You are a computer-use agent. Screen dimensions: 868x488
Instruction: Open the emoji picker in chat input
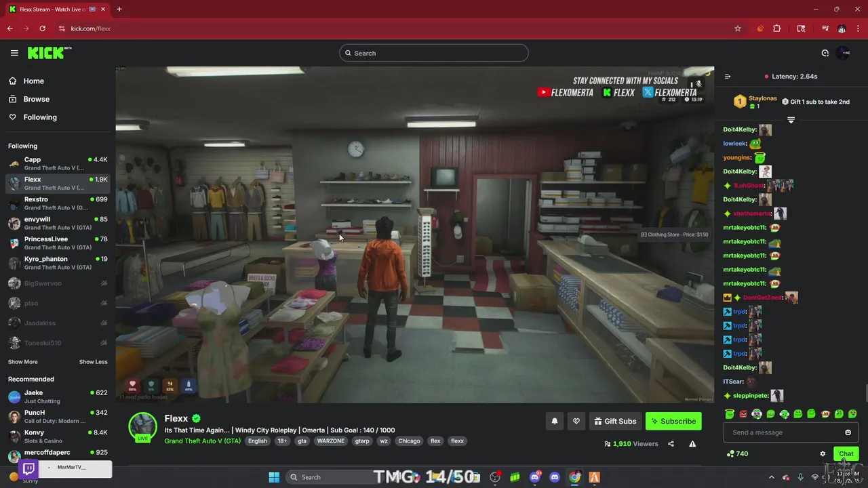click(848, 432)
